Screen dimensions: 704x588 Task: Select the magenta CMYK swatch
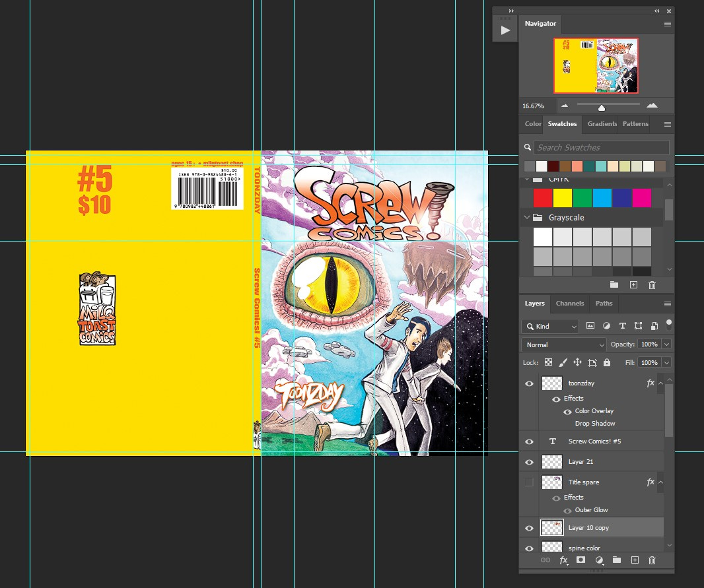tap(642, 198)
